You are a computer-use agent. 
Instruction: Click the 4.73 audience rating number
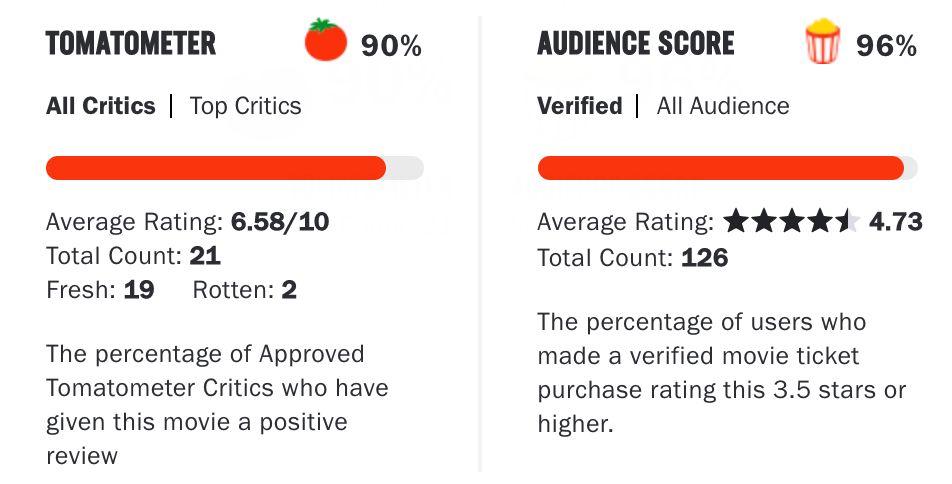[896, 222]
